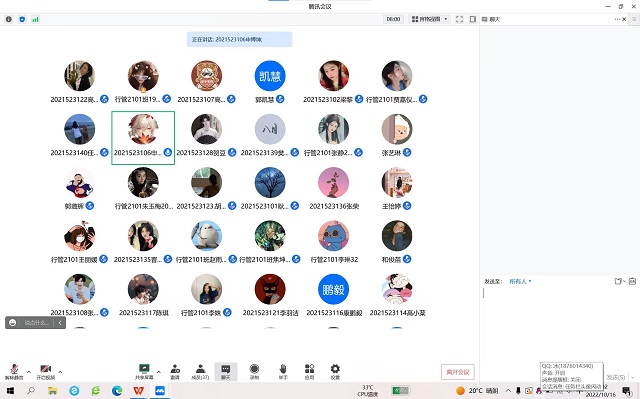This screenshot has height=399, width=640.
Task: Click the blue security shield icon
Action: [22, 19]
